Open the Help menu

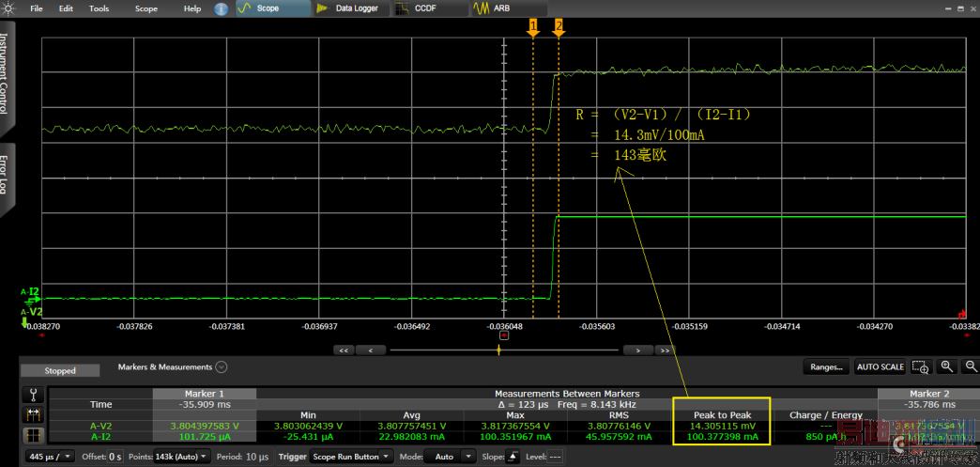[192, 8]
